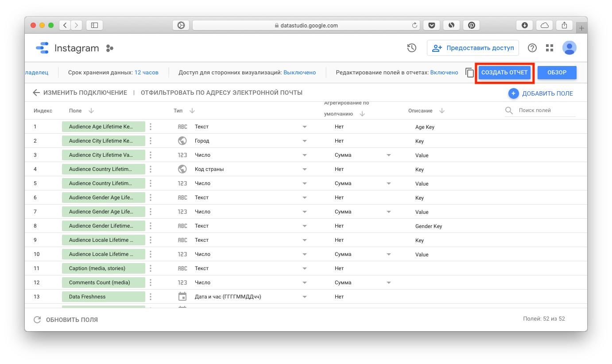This screenshot has height=364, width=612.
Task: Click the globe type icon in row 2
Action: coord(182,141)
